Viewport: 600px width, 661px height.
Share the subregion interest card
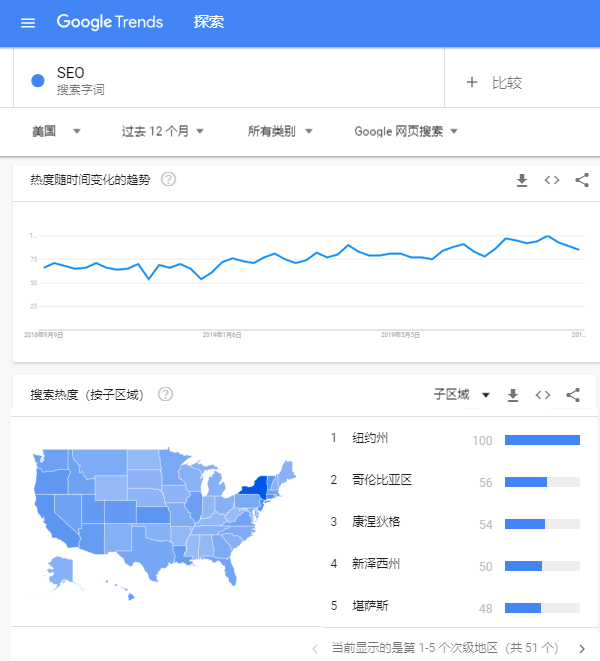coord(573,395)
